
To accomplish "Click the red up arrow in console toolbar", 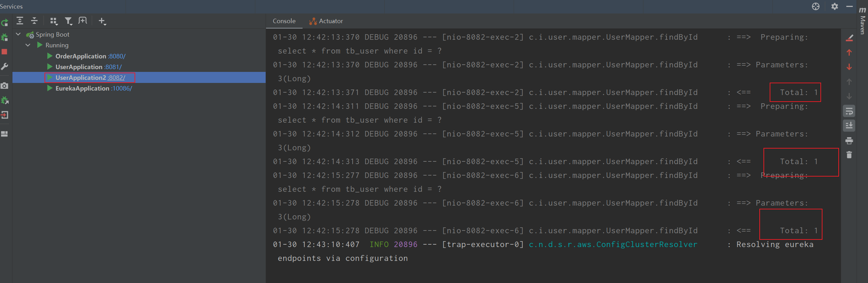I will (849, 53).
